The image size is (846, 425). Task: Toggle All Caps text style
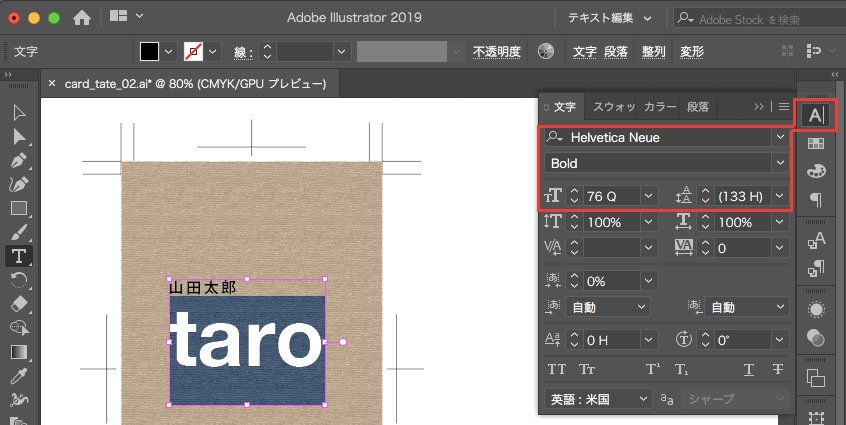pos(557,369)
